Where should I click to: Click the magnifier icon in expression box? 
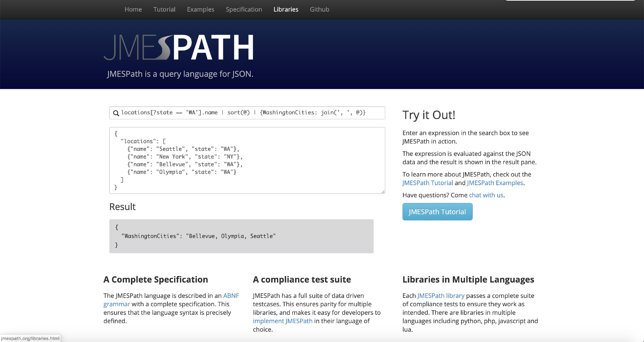coord(116,113)
